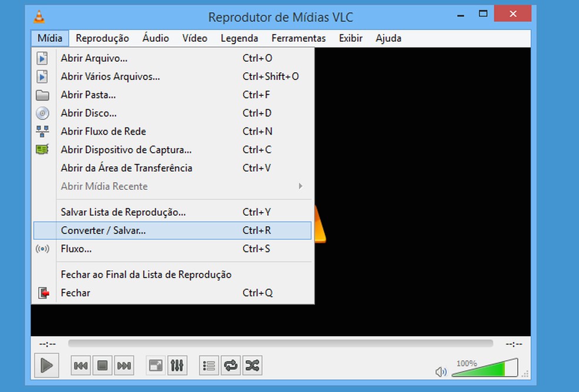Toggle loop repeat mode button

[231, 366]
